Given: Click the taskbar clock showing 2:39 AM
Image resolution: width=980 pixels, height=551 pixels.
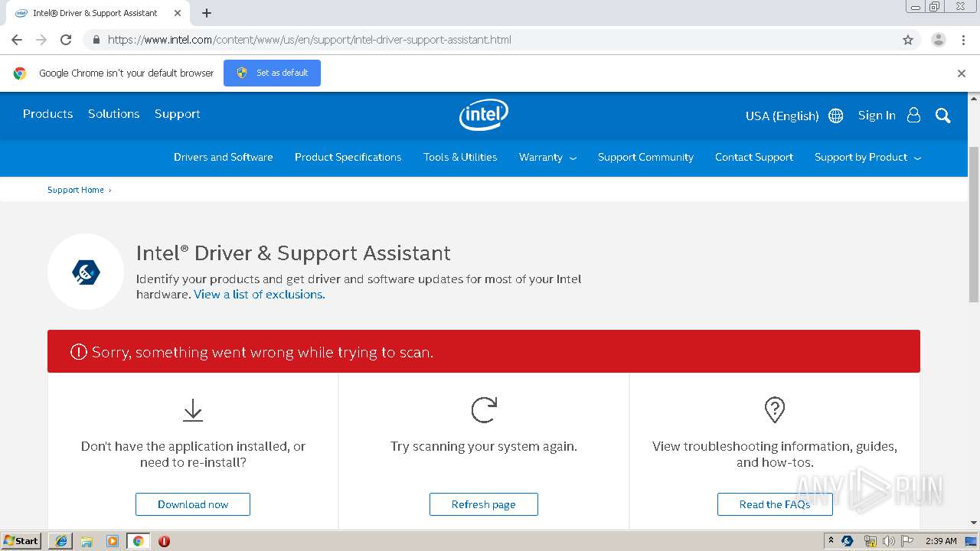Looking at the screenshot, I should [x=941, y=541].
